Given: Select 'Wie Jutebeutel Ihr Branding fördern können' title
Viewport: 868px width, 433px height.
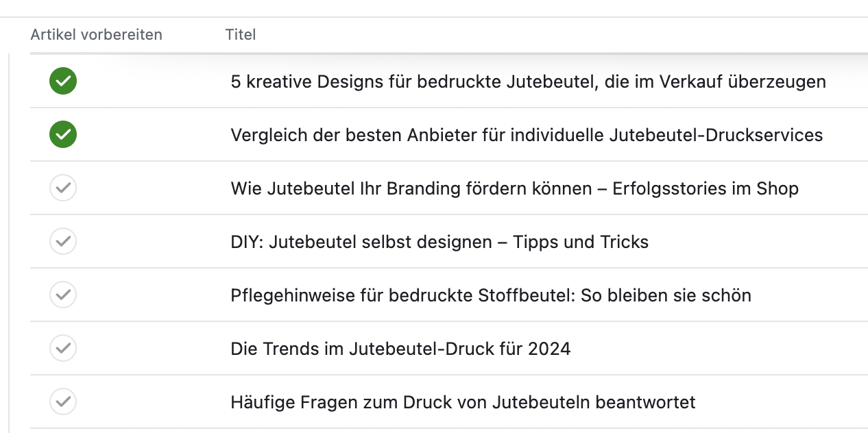Looking at the screenshot, I should (x=514, y=188).
